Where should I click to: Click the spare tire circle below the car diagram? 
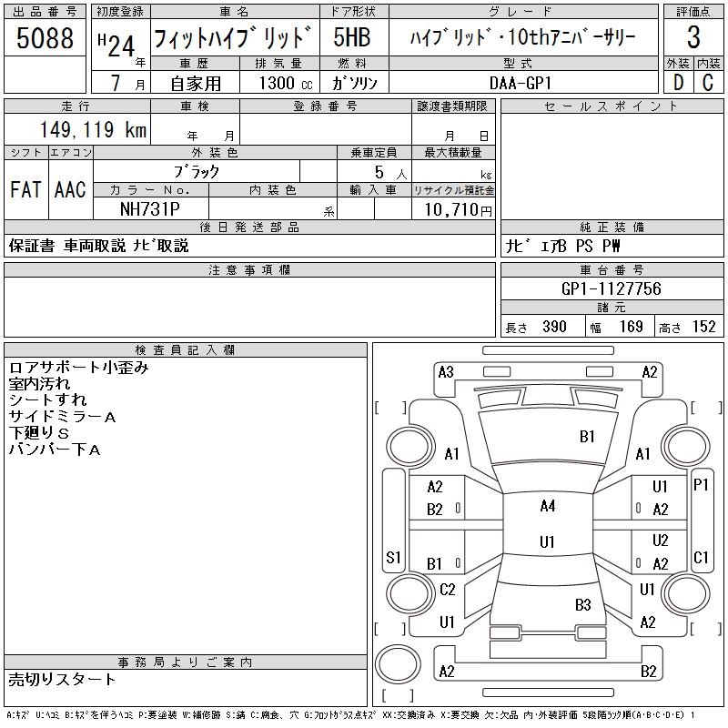(x=398, y=663)
